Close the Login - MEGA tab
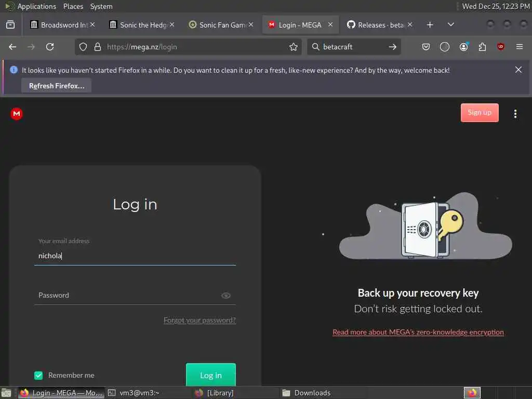 coord(330,24)
